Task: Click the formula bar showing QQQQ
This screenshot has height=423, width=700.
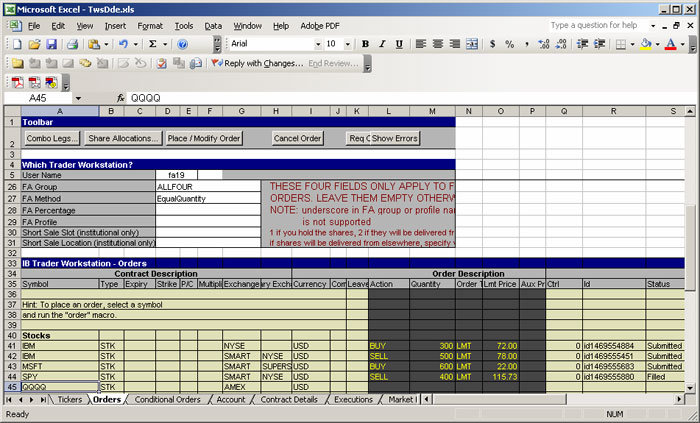Action: click(411, 98)
